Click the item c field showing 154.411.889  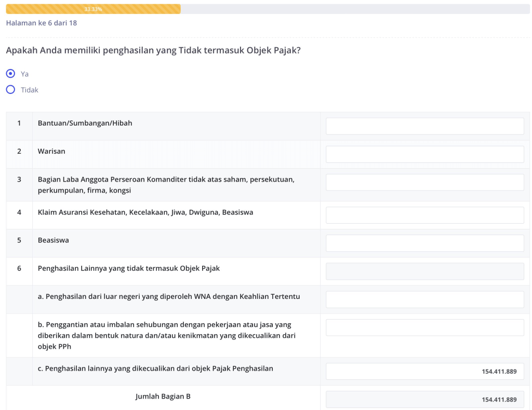[x=424, y=372]
